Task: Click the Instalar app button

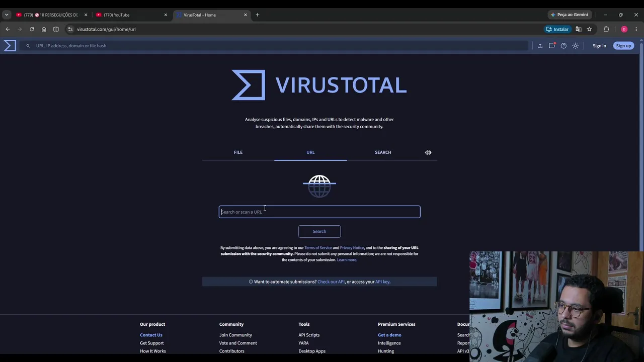Action: [x=557, y=29]
